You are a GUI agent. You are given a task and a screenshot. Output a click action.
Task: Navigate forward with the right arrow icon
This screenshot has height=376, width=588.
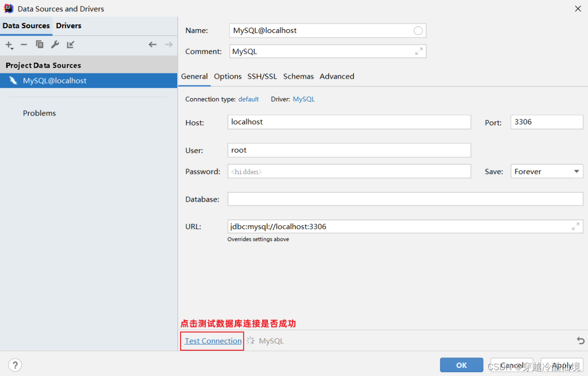tap(168, 45)
